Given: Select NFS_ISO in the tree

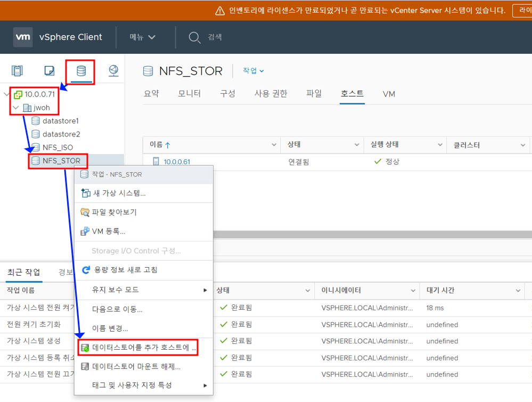Looking at the screenshot, I should click(58, 148).
